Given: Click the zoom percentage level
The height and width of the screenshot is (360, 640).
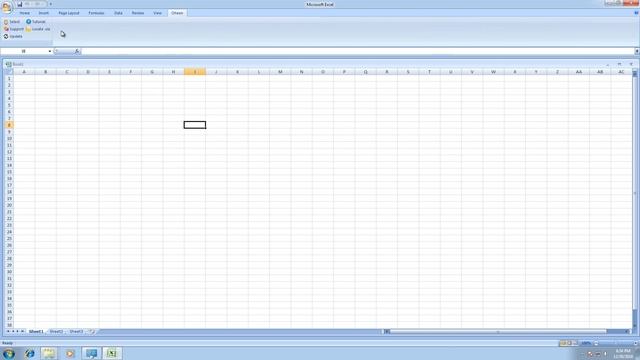Looking at the screenshot, I should coord(586,343).
